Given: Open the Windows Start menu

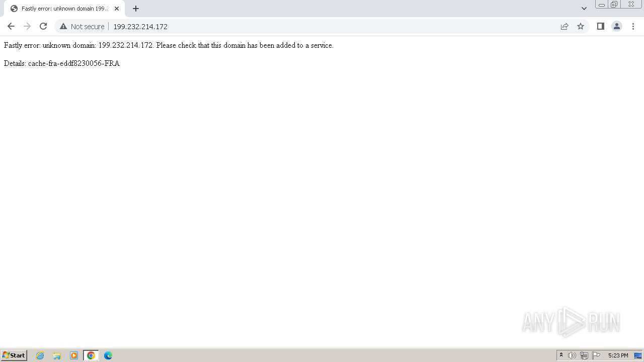Looking at the screenshot, I should click(14, 355).
